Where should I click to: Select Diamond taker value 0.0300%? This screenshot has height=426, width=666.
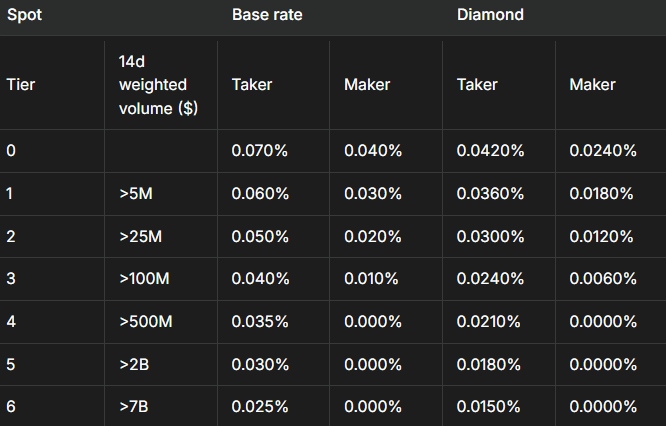pos(490,237)
